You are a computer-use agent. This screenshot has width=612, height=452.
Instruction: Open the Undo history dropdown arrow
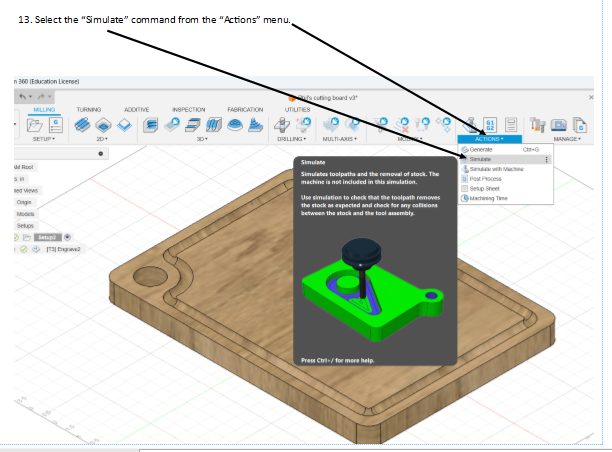point(31,96)
